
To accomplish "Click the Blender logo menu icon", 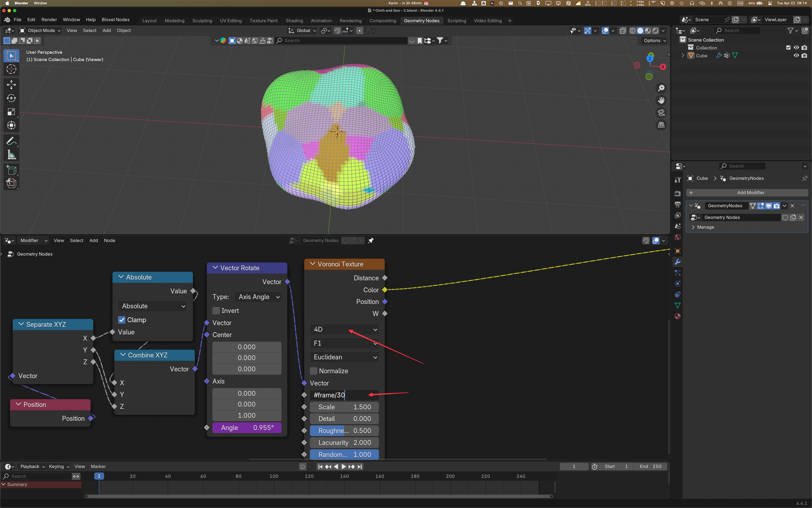I will (x=7, y=20).
